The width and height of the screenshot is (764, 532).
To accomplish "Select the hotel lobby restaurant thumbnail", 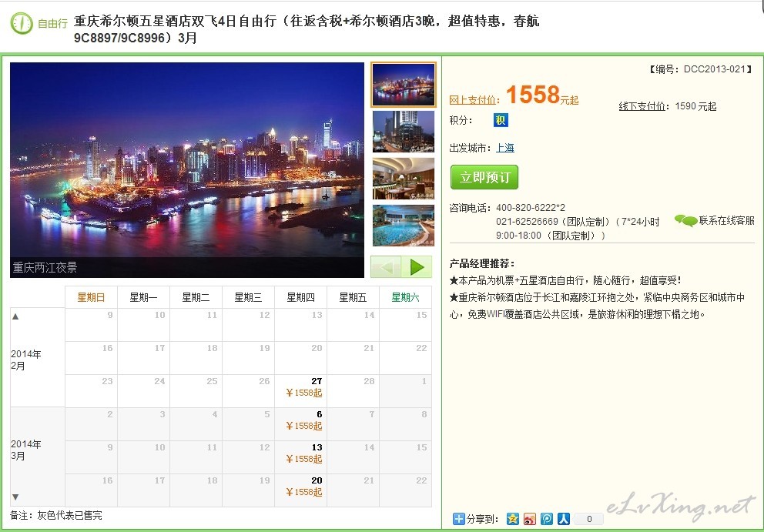I will (404, 179).
